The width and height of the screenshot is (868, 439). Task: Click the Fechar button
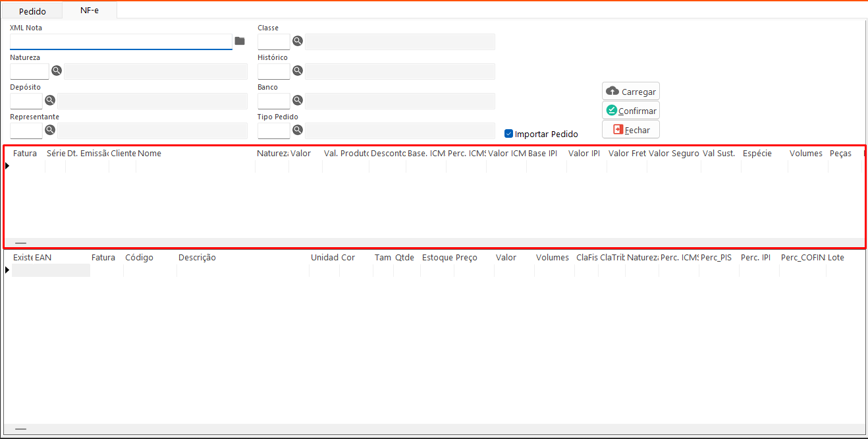coord(630,130)
